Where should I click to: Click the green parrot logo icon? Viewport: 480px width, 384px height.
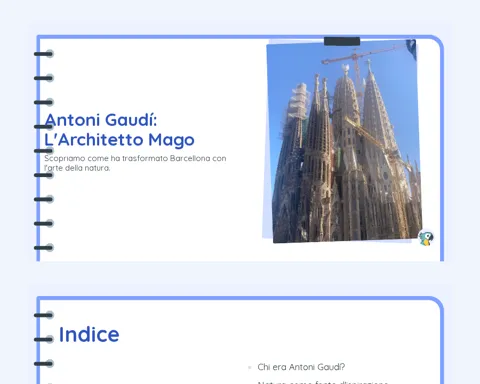tap(426, 238)
